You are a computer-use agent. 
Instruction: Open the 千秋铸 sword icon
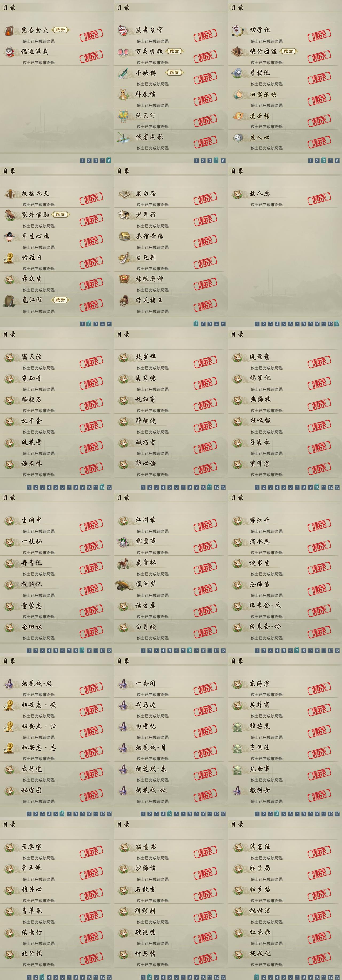coord(123,73)
